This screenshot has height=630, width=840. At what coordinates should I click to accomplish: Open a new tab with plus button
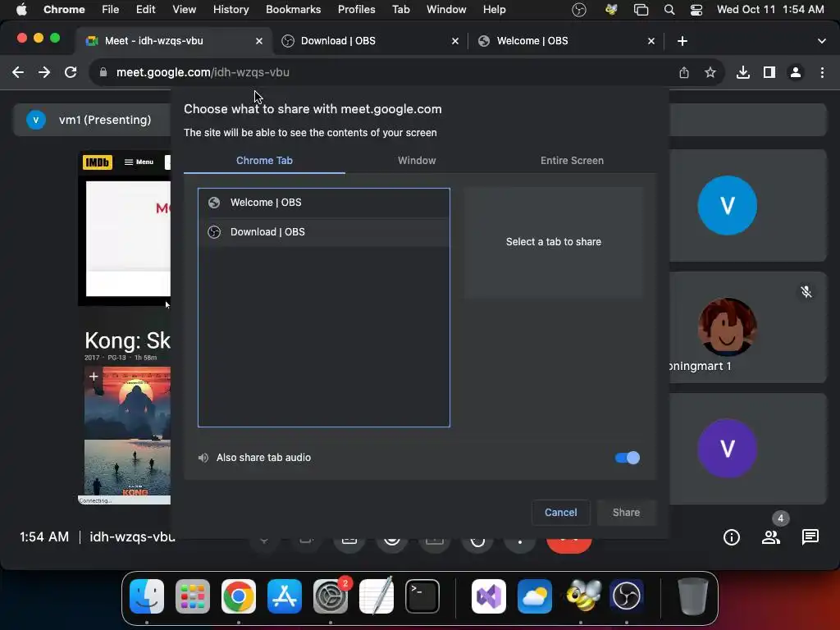682,41
